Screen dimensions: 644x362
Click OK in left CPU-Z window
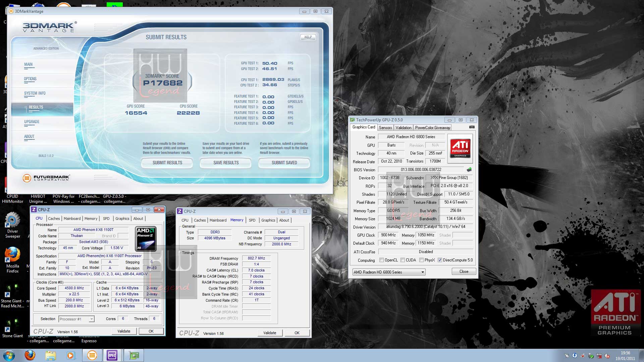coord(151,331)
